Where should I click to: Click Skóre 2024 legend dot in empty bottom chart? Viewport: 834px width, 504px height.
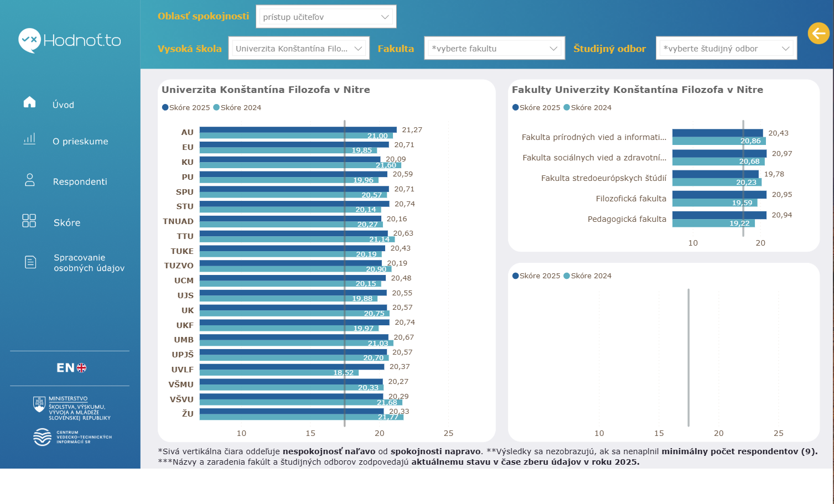(567, 276)
